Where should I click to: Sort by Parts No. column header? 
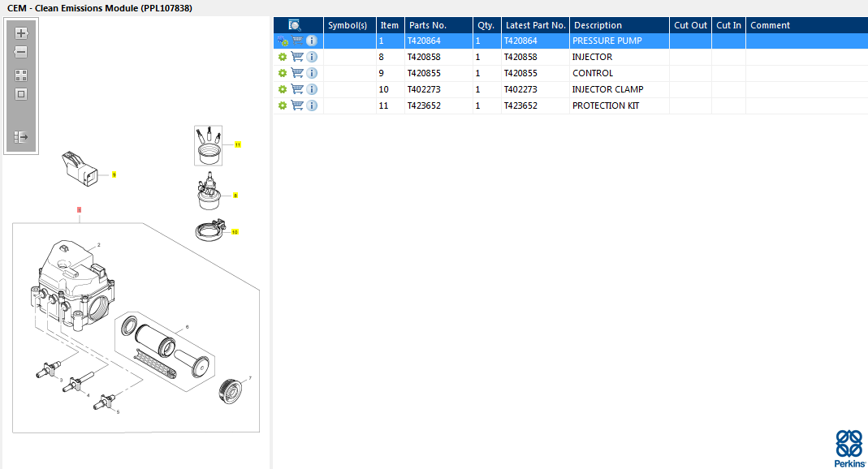point(438,25)
